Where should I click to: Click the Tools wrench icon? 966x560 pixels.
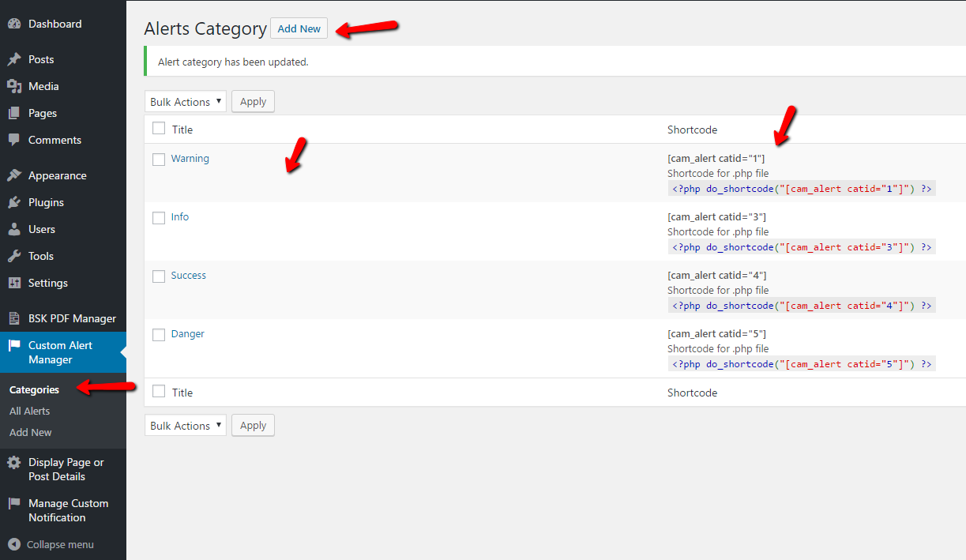coord(14,256)
